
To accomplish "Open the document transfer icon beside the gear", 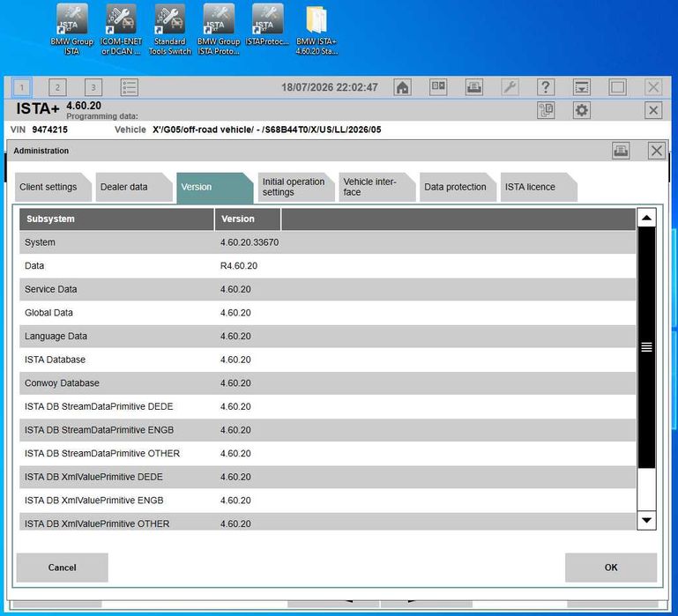I will coord(546,111).
